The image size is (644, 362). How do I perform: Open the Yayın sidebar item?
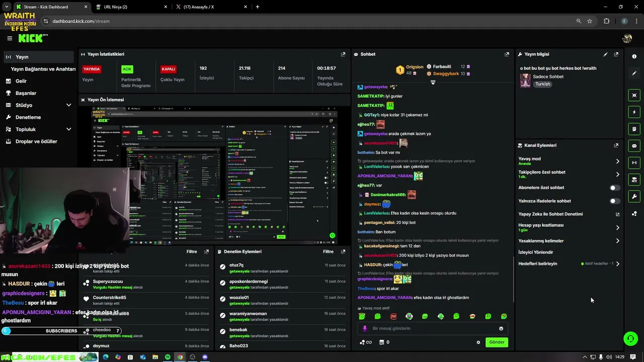38,57
